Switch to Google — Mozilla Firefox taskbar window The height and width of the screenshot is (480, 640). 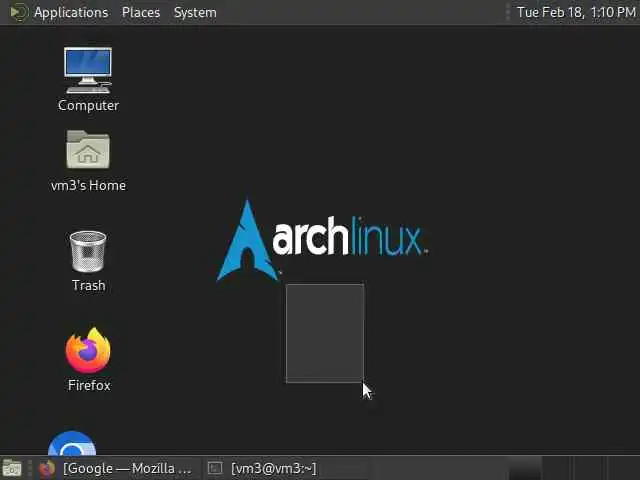pyautogui.click(x=116, y=468)
